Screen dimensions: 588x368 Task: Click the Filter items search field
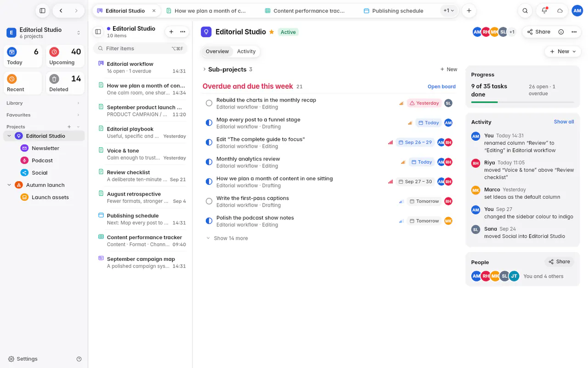point(141,48)
